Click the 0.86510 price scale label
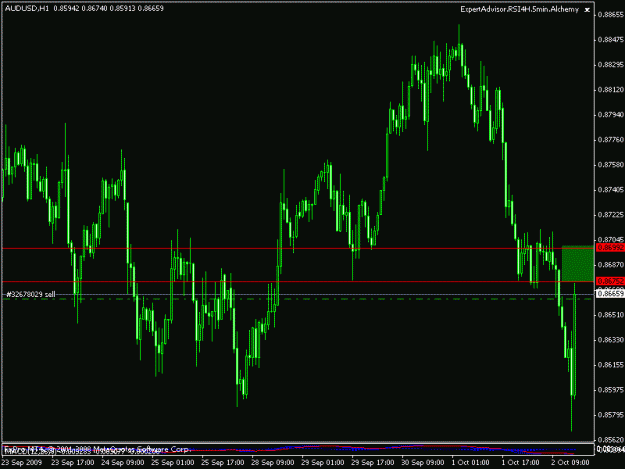This screenshot has height=469, width=625. (x=611, y=315)
